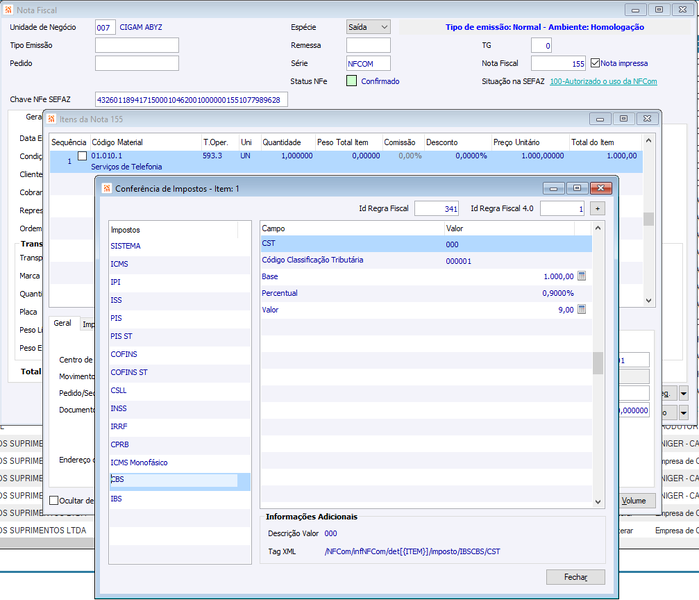Click the Id Regra Fiscal field
This screenshot has width=699, height=600.
(436, 208)
